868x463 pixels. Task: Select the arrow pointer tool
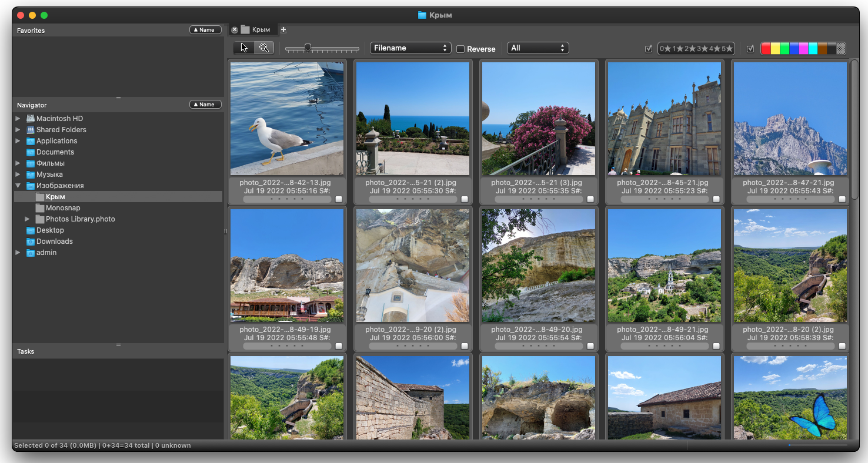[244, 48]
